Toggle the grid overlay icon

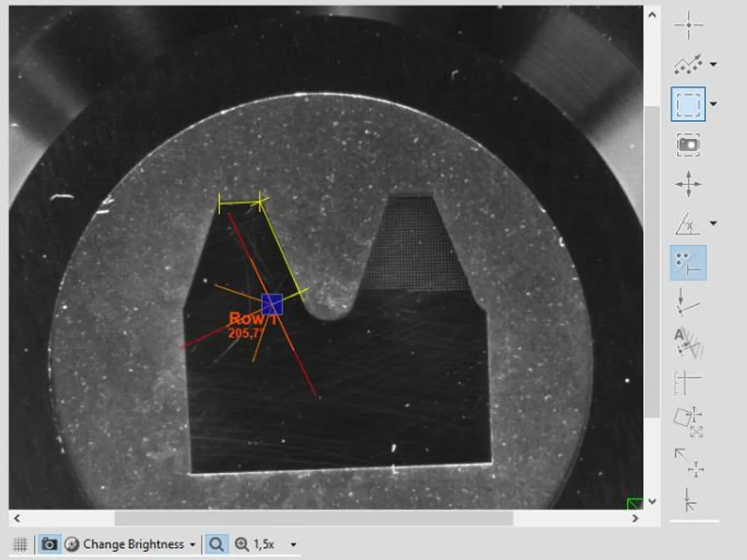pyautogui.click(x=20, y=544)
